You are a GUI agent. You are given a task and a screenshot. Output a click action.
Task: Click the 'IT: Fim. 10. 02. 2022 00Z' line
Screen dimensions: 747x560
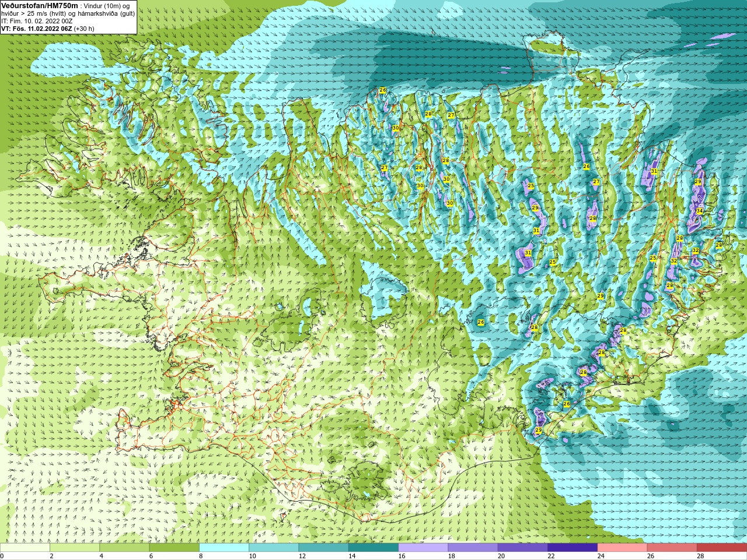37,21
